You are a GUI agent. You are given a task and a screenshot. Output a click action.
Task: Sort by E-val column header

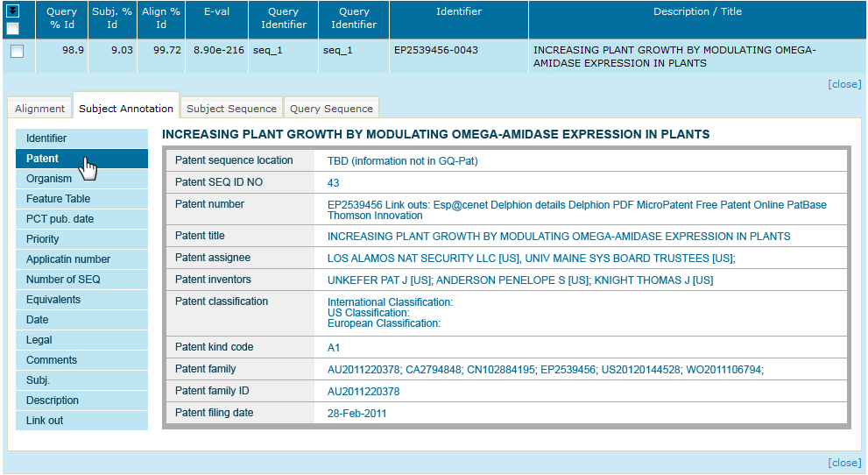tap(217, 18)
